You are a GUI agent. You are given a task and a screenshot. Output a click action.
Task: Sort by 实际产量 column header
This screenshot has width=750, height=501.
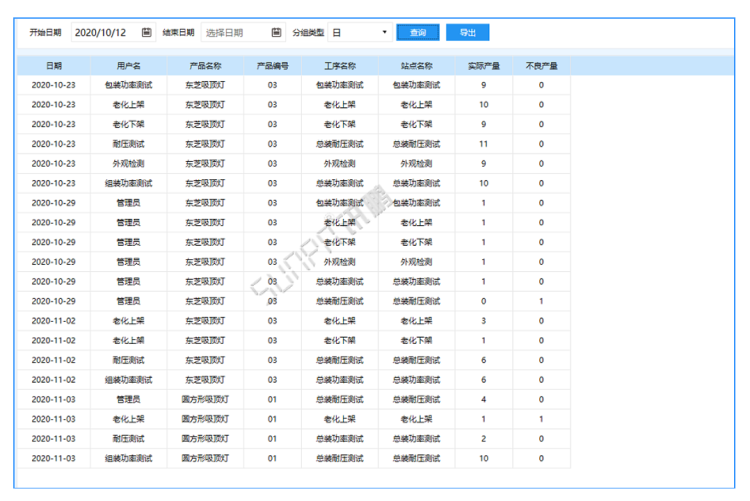point(484,65)
